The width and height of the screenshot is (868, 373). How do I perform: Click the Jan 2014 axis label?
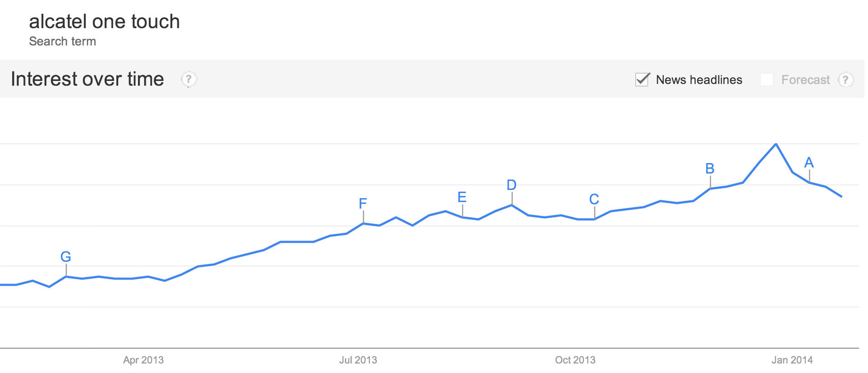[792, 360]
